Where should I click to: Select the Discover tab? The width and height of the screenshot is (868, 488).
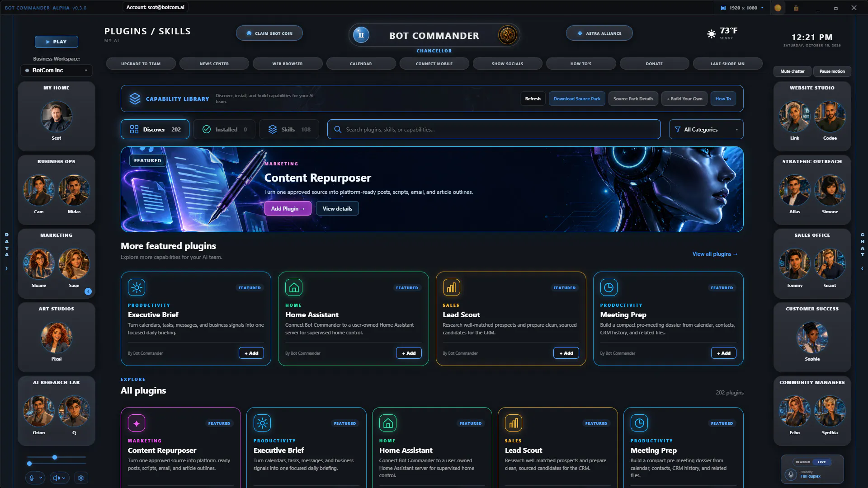(x=155, y=129)
